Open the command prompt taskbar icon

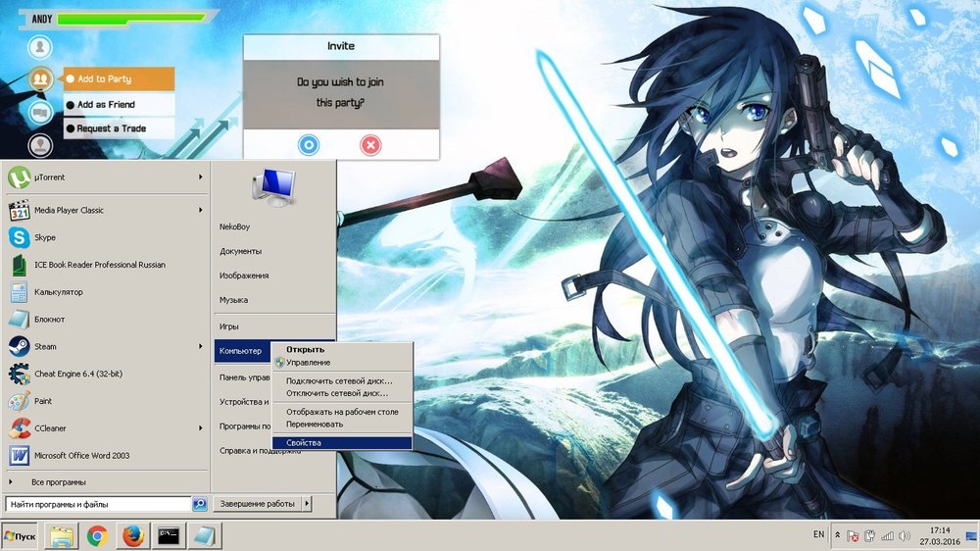170,535
